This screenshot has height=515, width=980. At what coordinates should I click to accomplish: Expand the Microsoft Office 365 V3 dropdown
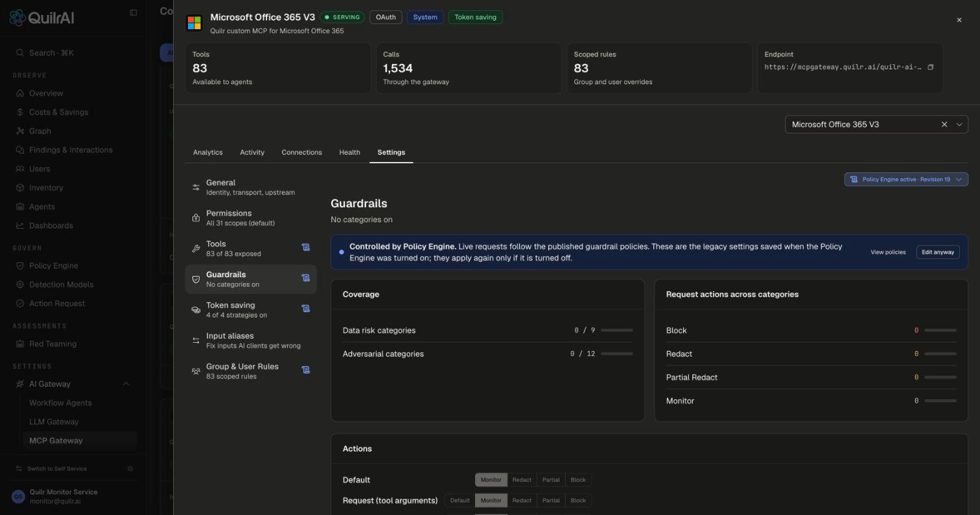(959, 124)
